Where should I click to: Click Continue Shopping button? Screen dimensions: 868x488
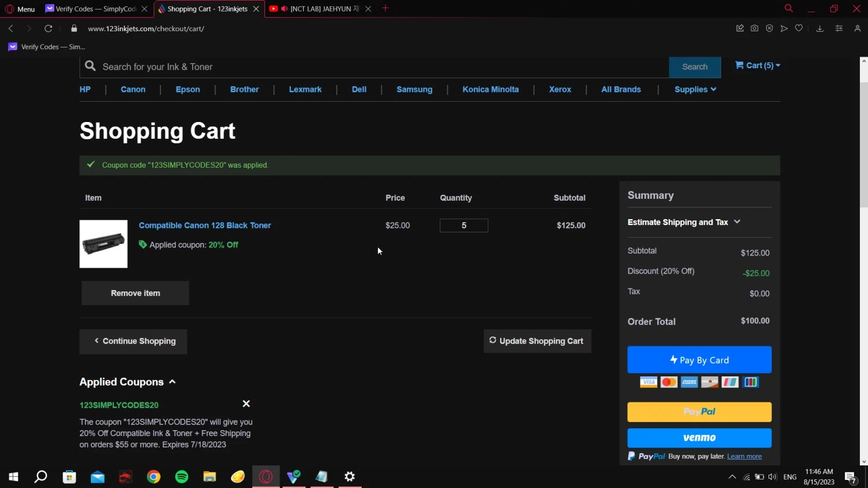pos(134,341)
